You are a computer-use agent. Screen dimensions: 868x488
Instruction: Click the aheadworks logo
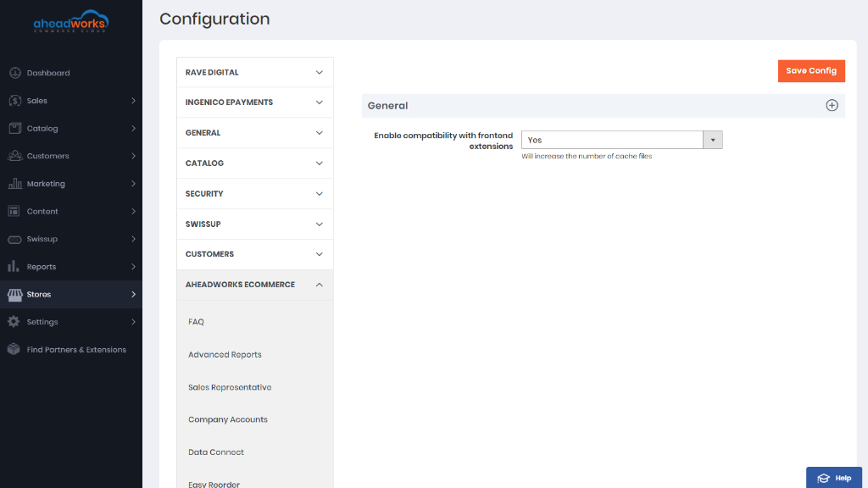pos(71,21)
